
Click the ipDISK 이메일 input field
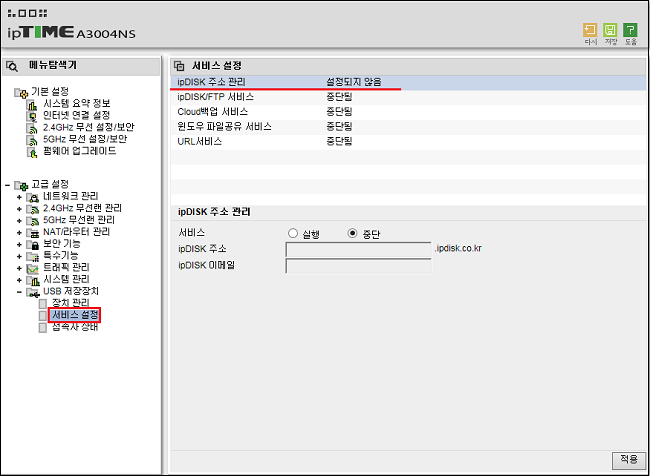coord(359,266)
